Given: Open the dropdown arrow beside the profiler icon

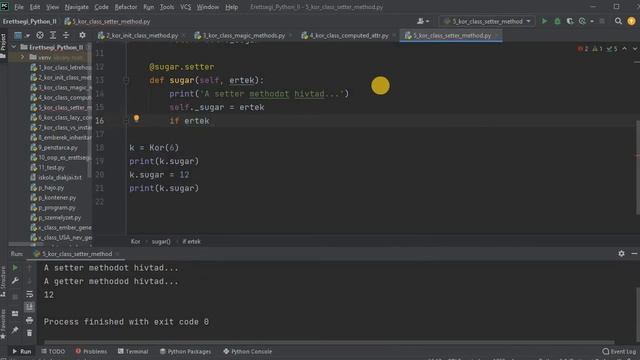Looking at the screenshot, I should pyautogui.click(x=592, y=21).
